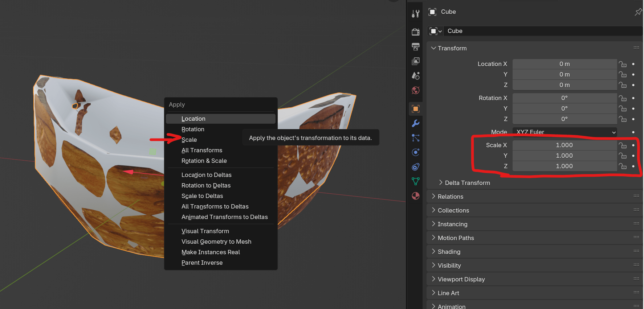Select Parent Inverse entry
644x309 pixels.
[x=220, y=263]
